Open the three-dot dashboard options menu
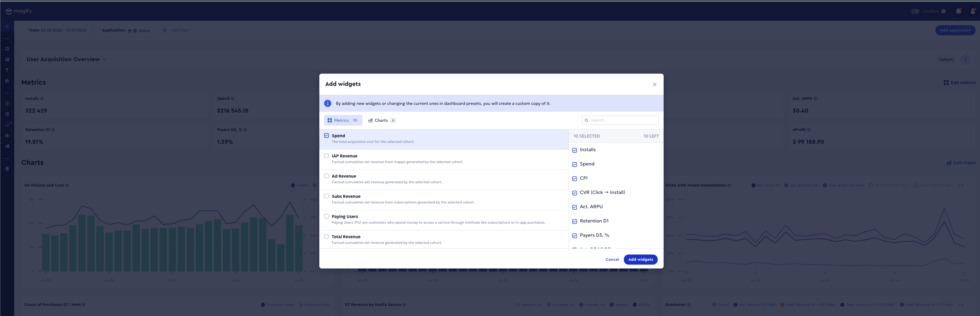The height and width of the screenshot is (316, 980). (965, 59)
